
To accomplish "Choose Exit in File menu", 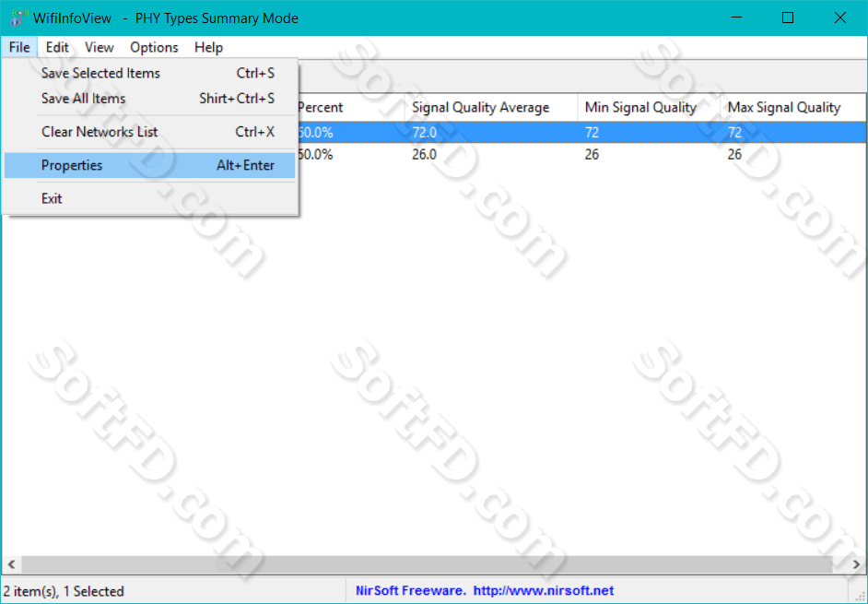I will click(149, 198).
